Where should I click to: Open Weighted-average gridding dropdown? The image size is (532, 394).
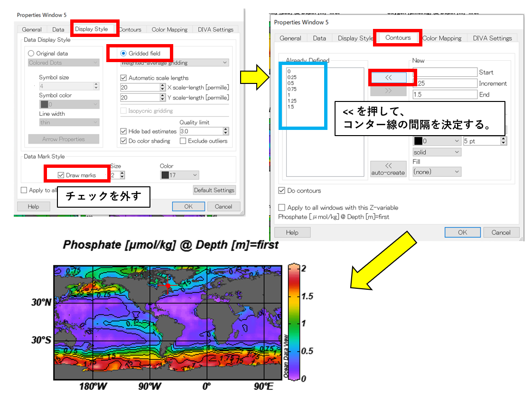175,63
